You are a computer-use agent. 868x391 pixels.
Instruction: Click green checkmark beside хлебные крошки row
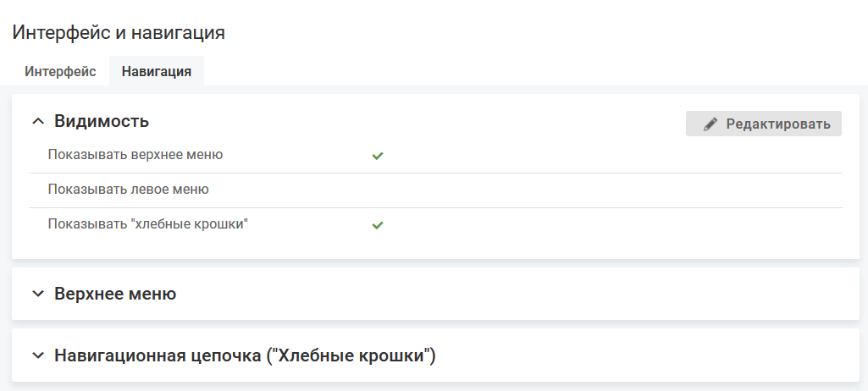(378, 226)
